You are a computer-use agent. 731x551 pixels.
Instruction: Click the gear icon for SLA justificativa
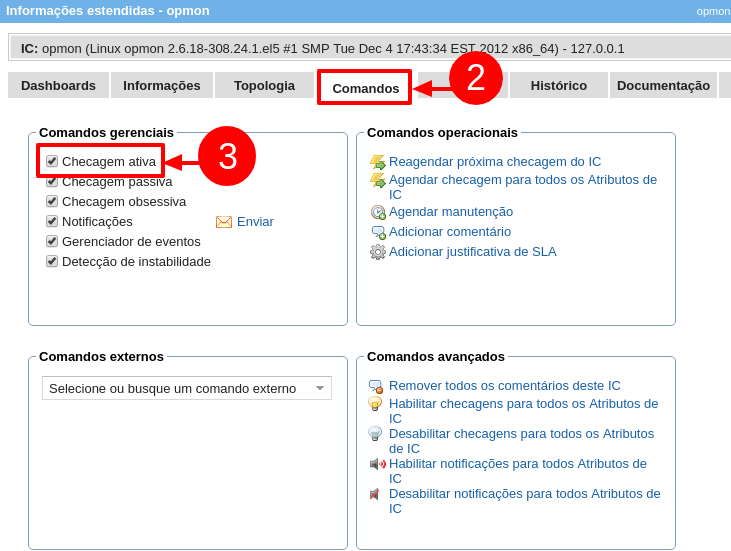377,252
